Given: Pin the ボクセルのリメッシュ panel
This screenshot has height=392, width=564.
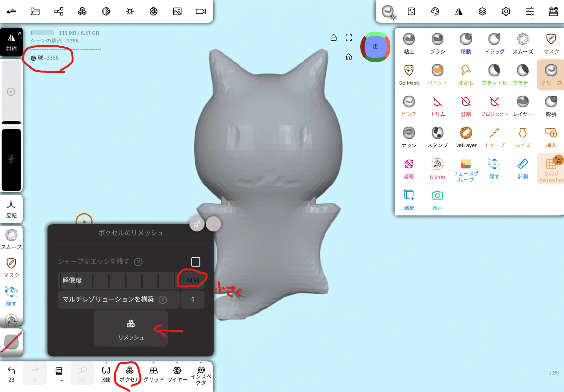Looking at the screenshot, I should pyautogui.click(x=197, y=224).
